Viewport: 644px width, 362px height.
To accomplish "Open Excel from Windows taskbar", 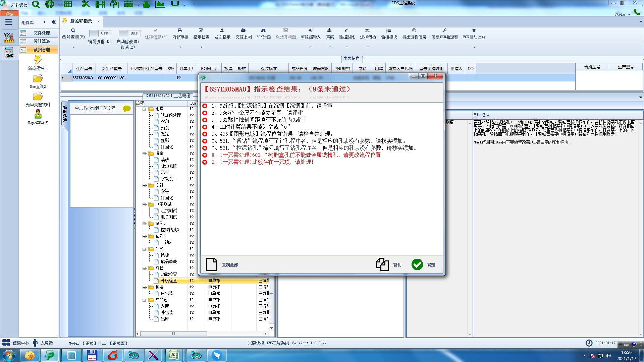I will (x=174, y=355).
